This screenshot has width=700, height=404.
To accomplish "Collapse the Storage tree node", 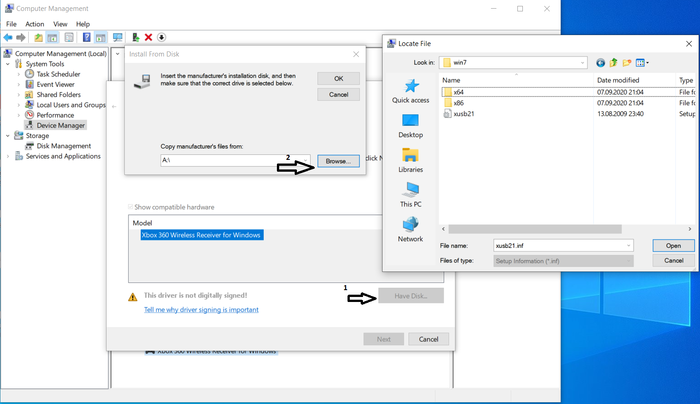I will click(x=8, y=136).
